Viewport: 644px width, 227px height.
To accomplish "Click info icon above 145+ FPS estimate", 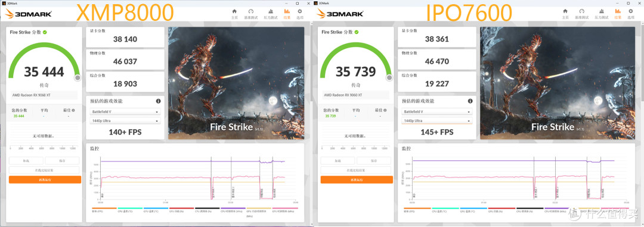I will click(x=470, y=101).
